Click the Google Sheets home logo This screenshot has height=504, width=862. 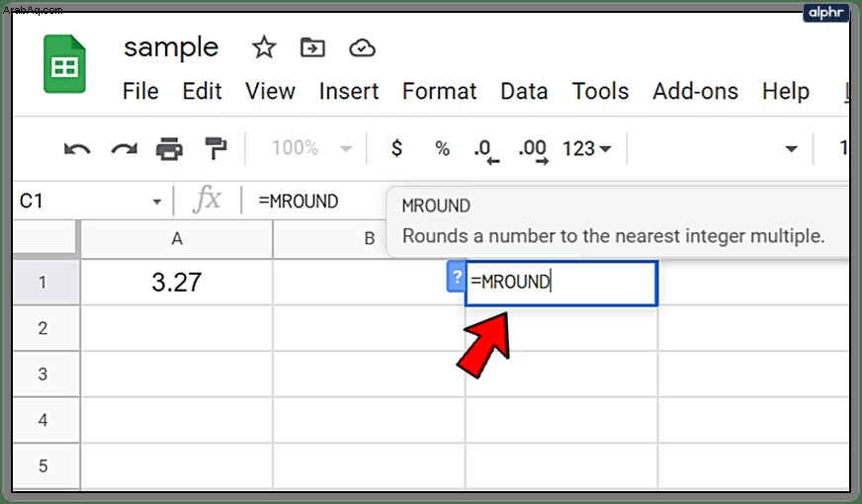pyautogui.click(x=65, y=64)
